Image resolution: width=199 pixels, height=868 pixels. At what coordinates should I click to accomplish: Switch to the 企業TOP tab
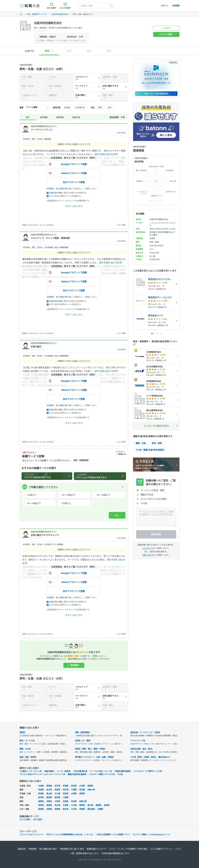(29, 51)
